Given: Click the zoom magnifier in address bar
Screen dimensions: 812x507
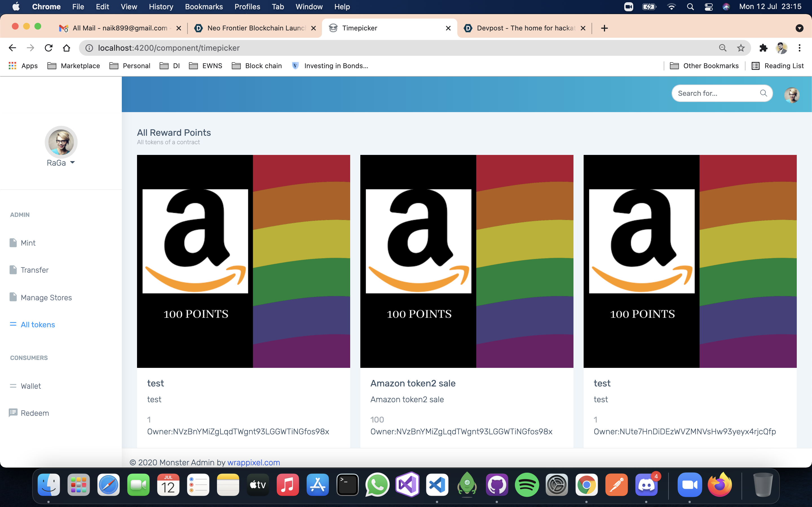Looking at the screenshot, I should point(723,48).
